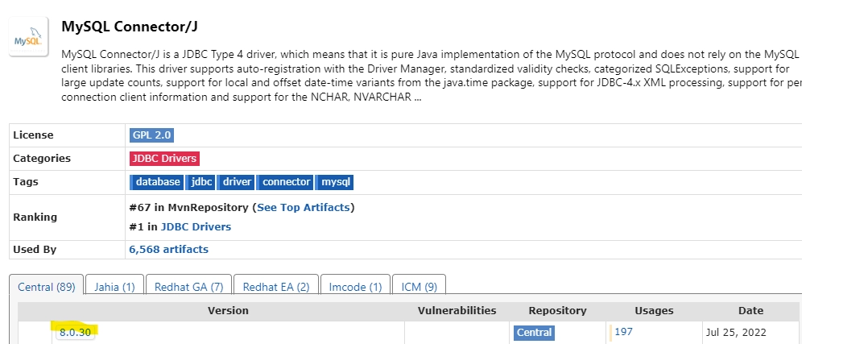Switch to the Imcode (1) tab
Viewport: 868px width, 344px height.
click(x=355, y=287)
